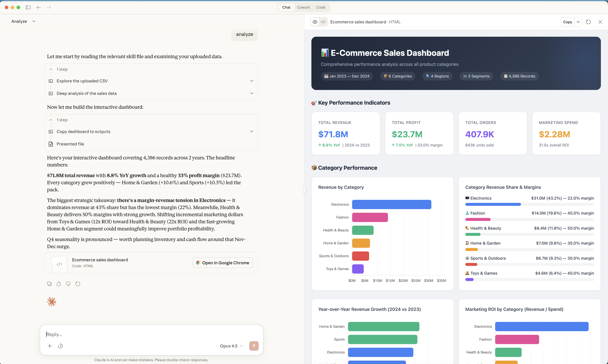Screen dimensions: 608x364
Task: Focus the Reply text field
Action: (151, 334)
